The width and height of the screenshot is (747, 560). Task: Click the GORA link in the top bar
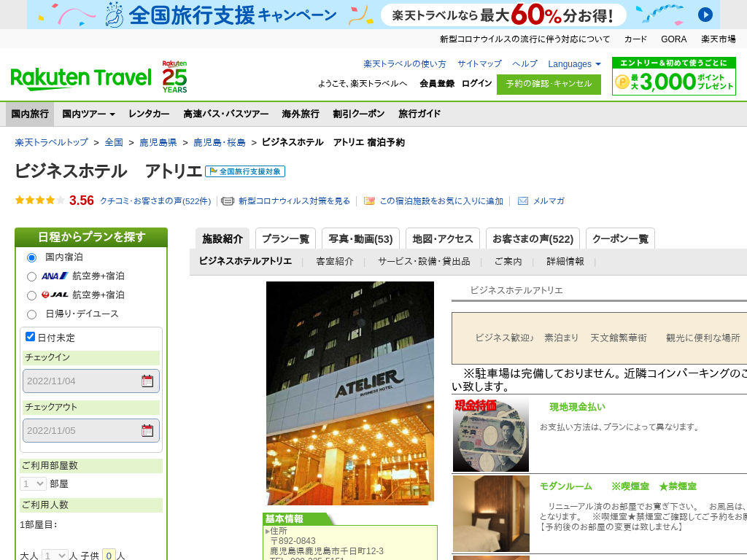pos(673,39)
